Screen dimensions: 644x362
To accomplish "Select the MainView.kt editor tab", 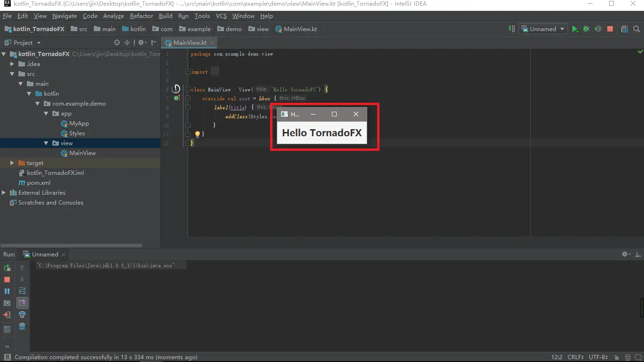I will [x=190, y=42].
